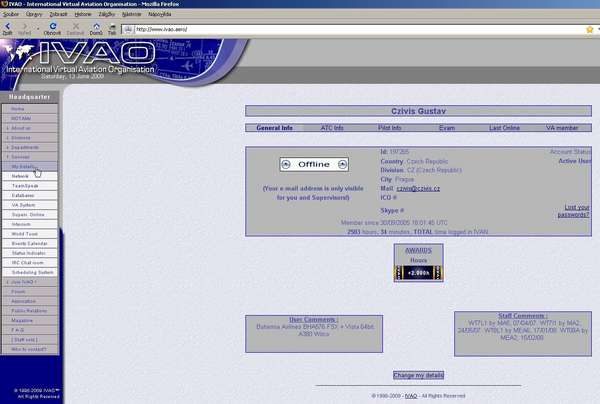The image size is (600, 404).
Task: Select Status Indicator in the sidebar
Action: click(x=30, y=253)
